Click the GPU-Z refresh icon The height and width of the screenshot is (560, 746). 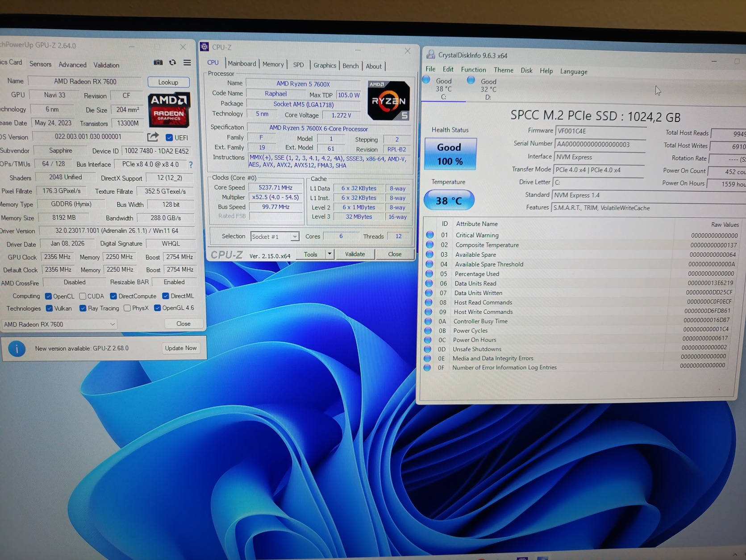[172, 62]
